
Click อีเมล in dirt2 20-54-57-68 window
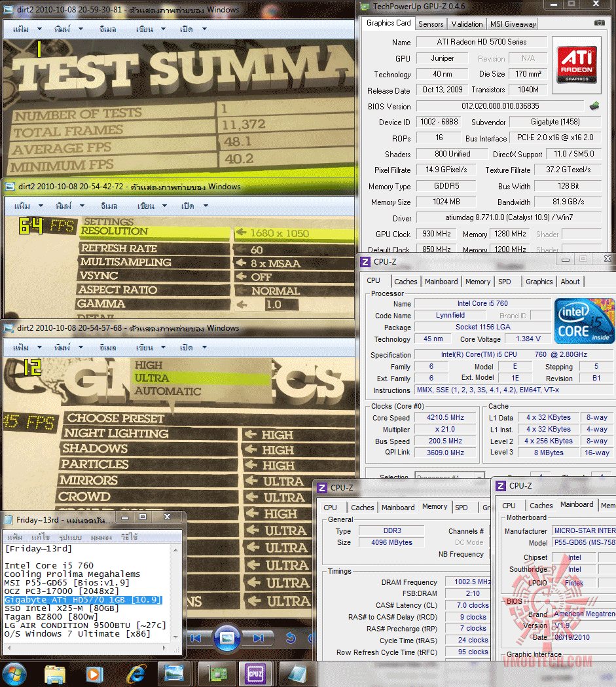tap(108, 348)
